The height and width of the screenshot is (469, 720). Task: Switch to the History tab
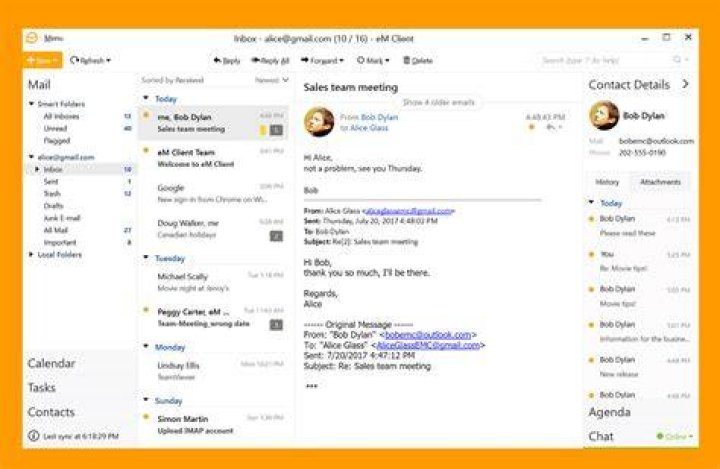(x=607, y=182)
